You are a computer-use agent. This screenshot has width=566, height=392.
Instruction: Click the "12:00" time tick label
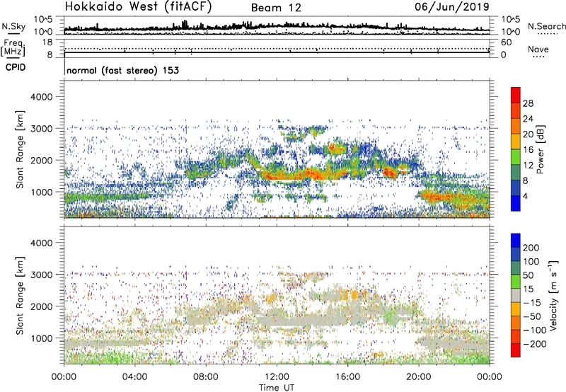coord(277,377)
